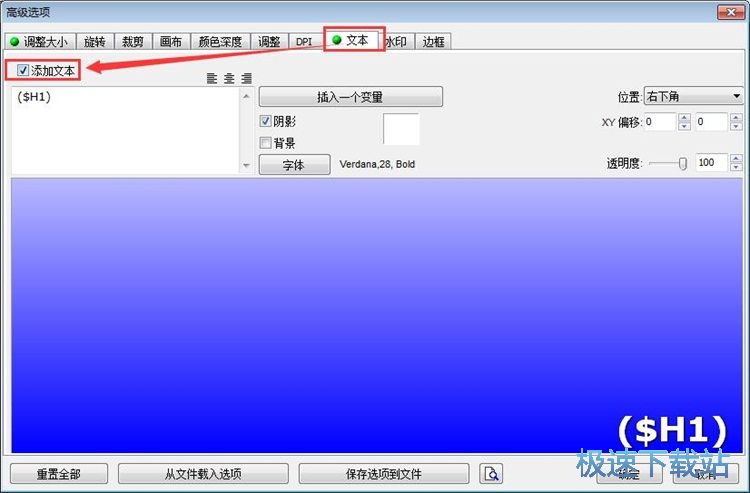
Task: Click the 透明度 opacity slider handle
Action: [683, 164]
